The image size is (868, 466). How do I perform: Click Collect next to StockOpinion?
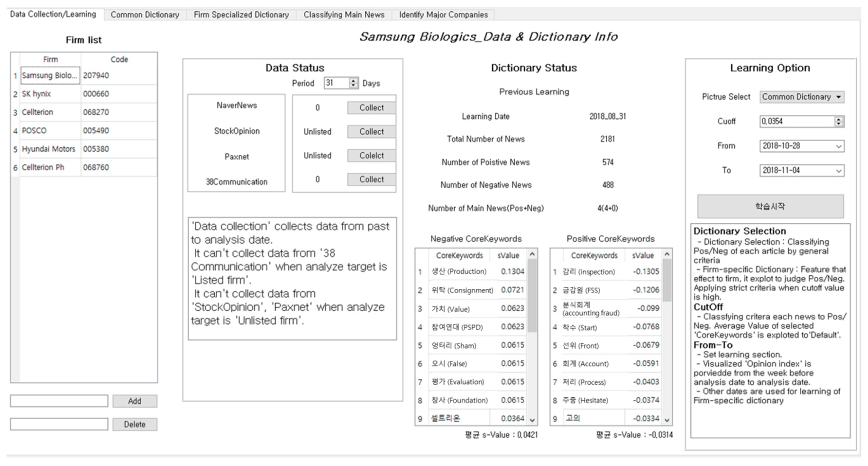(x=371, y=132)
